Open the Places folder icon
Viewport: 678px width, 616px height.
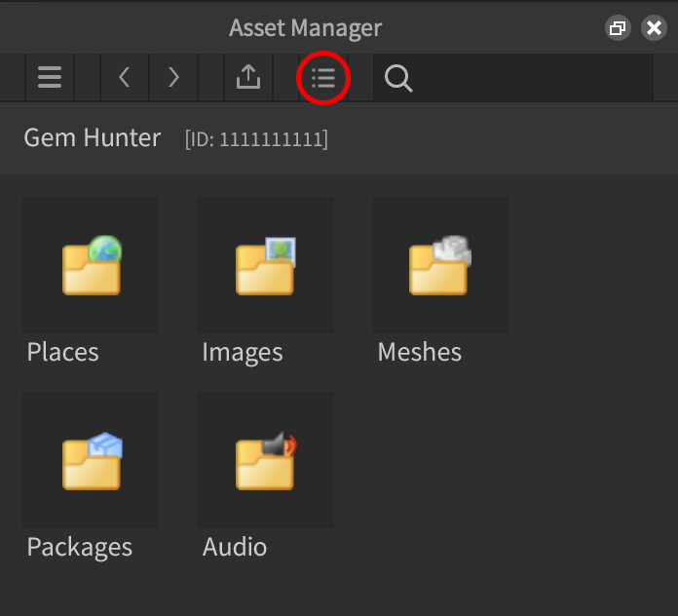(91, 265)
